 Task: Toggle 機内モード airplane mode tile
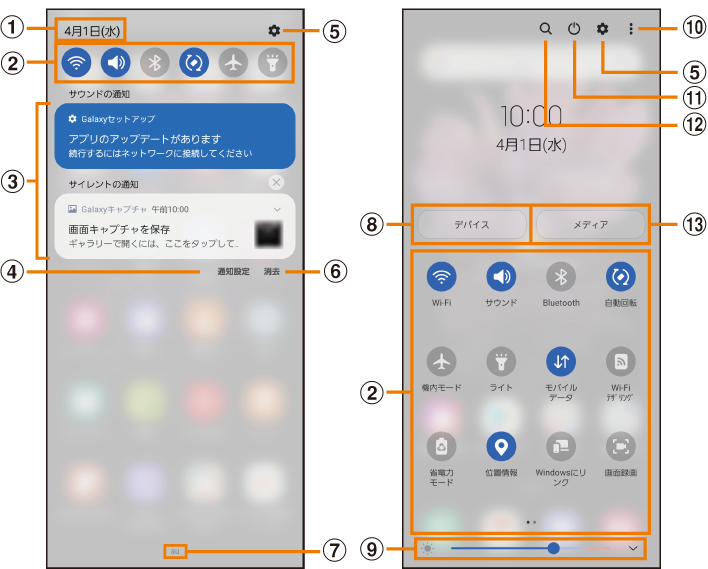[x=441, y=361]
